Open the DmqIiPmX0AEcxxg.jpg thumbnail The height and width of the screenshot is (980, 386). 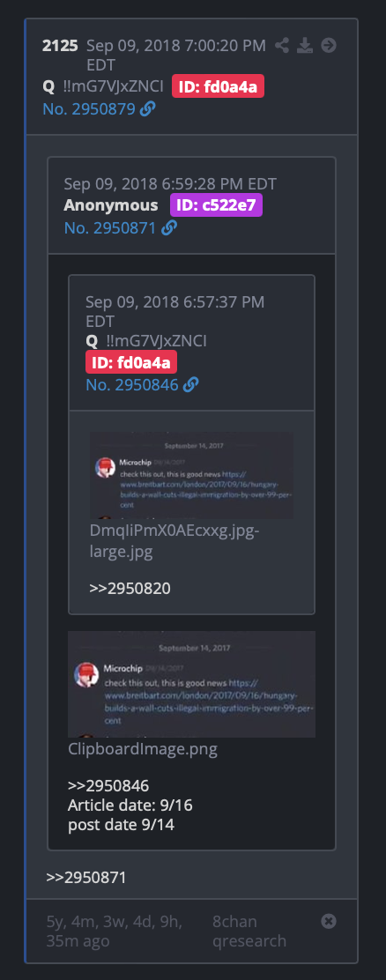pos(191,475)
